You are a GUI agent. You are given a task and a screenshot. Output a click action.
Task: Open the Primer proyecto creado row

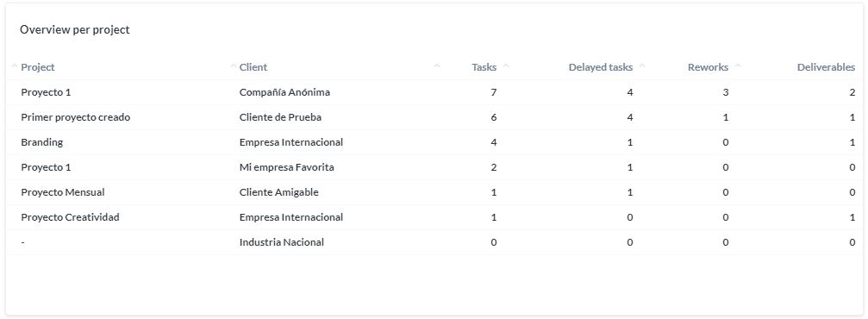tap(434, 117)
